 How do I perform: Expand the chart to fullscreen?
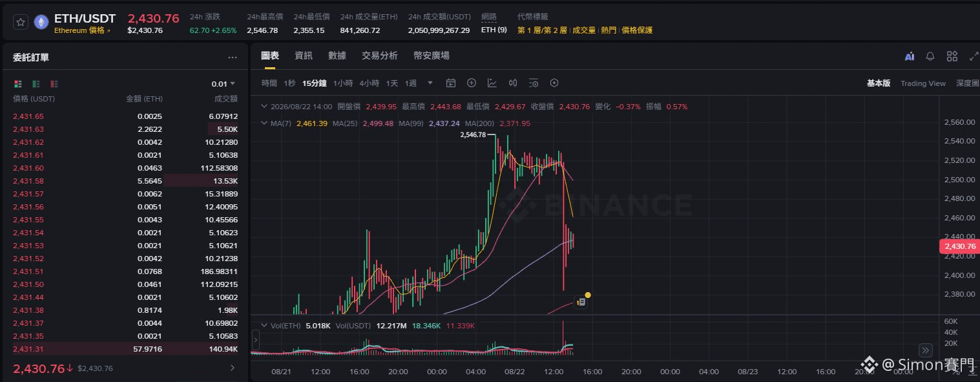pos(974,56)
